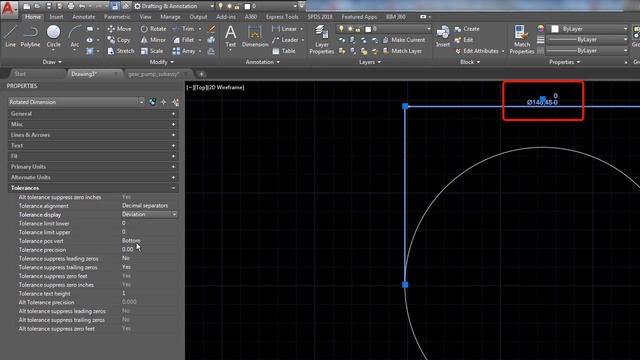Open Layer Properties manager
The image size is (640, 360).
pos(322,39)
